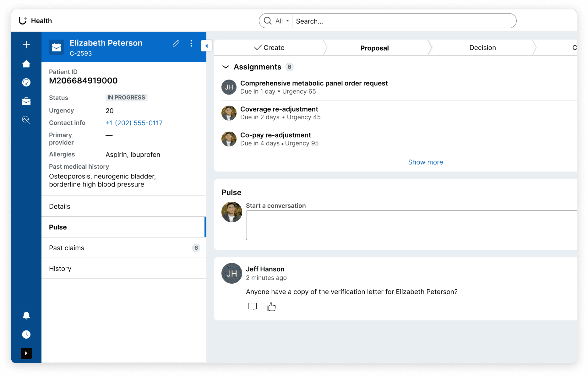This screenshot has height=376, width=588.
Task: Click the Start a conversation text box
Action: [411, 225]
